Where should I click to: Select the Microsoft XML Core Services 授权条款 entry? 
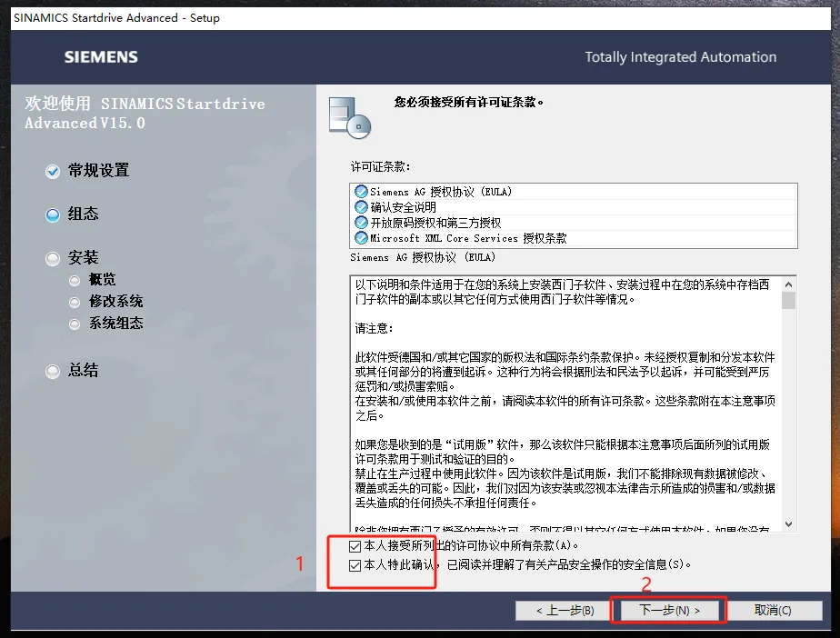click(574, 238)
